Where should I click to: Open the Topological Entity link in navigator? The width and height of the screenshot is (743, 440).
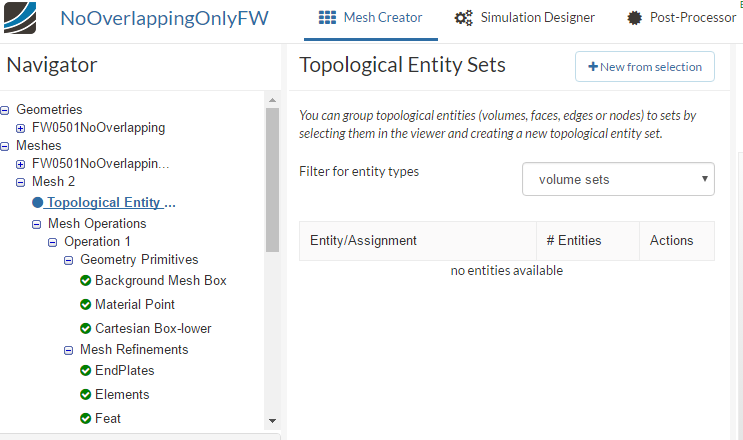tap(111, 203)
